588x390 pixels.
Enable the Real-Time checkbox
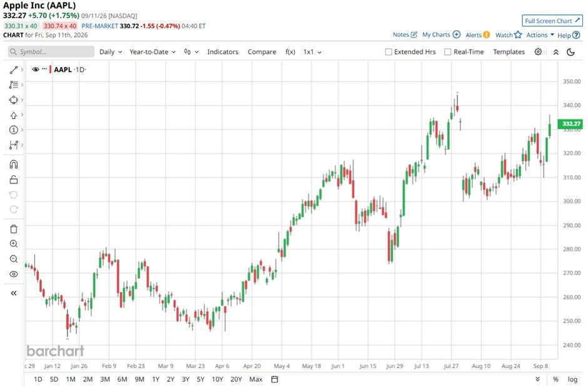pos(447,52)
